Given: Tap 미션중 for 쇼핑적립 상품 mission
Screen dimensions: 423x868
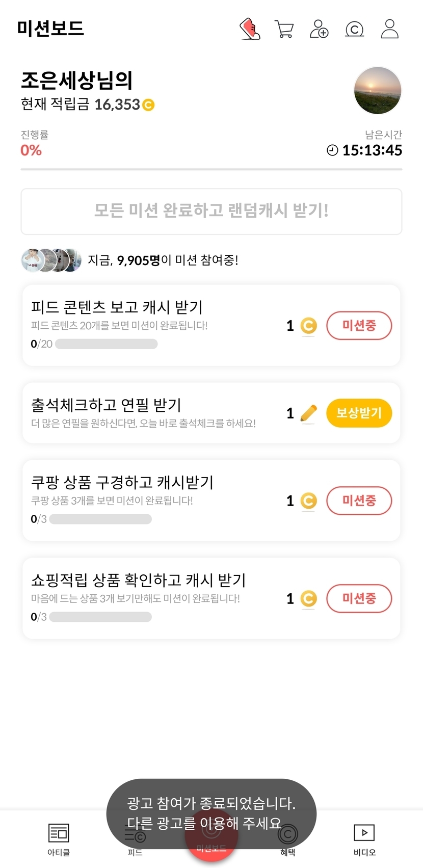Looking at the screenshot, I should click(359, 598).
